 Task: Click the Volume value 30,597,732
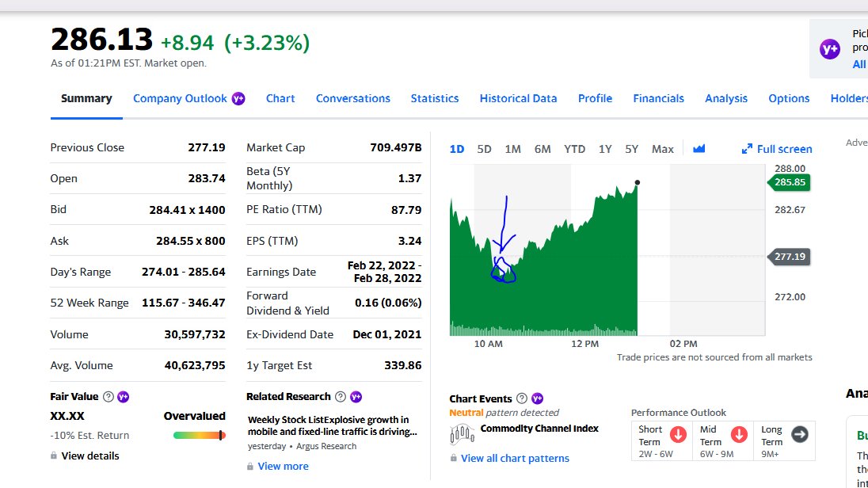pos(195,334)
